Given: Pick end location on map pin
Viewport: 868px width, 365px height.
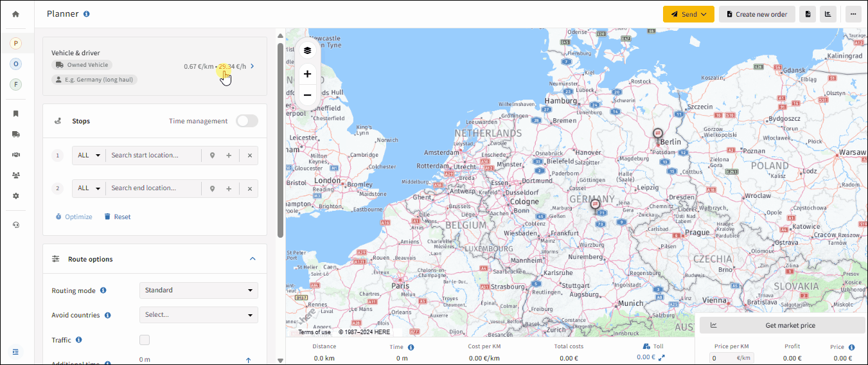Looking at the screenshot, I should pos(212,189).
